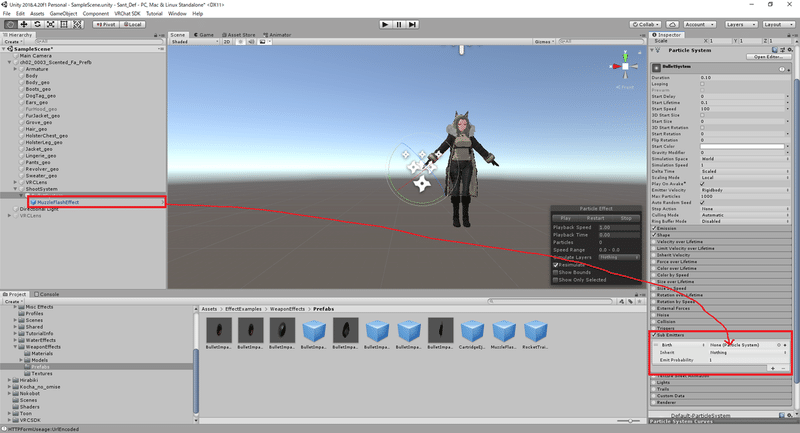Disable the Emission module checkbox

click(x=654, y=228)
